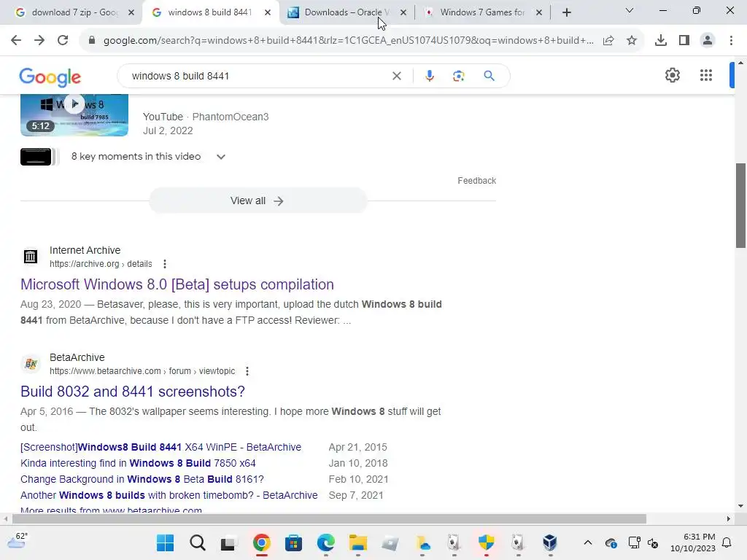The height and width of the screenshot is (560, 747).
Task: Open File Explorer from the taskbar
Action: (x=357, y=542)
